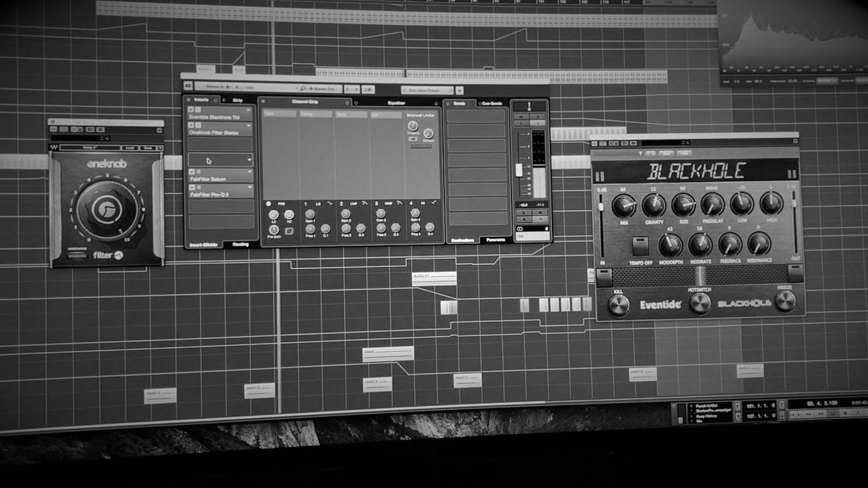Image resolution: width=868 pixels, height=488 pixels.
Task: Click the OneKnob setup name field
Action: tap(90, 148)
